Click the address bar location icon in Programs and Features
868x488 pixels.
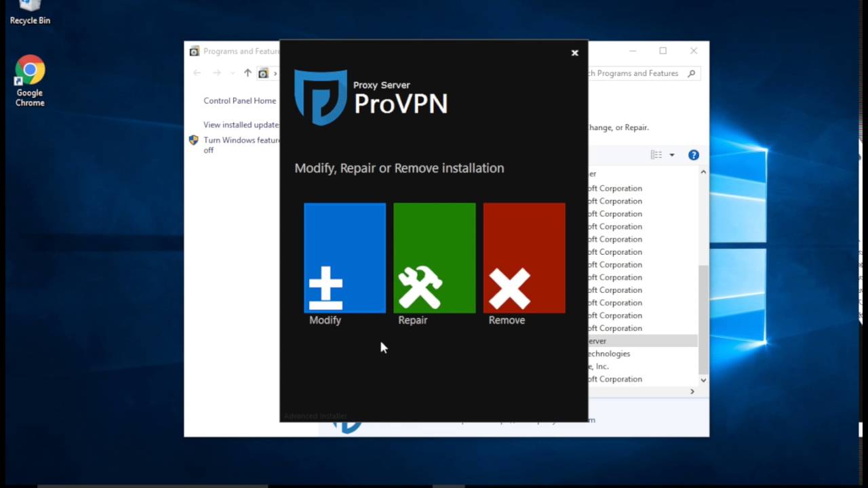point(263,73)
